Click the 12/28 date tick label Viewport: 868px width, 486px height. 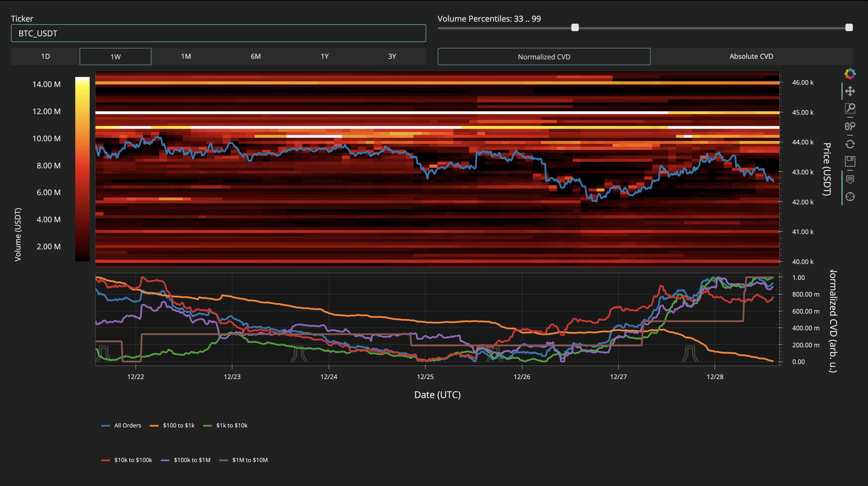(x=715, y=376)
